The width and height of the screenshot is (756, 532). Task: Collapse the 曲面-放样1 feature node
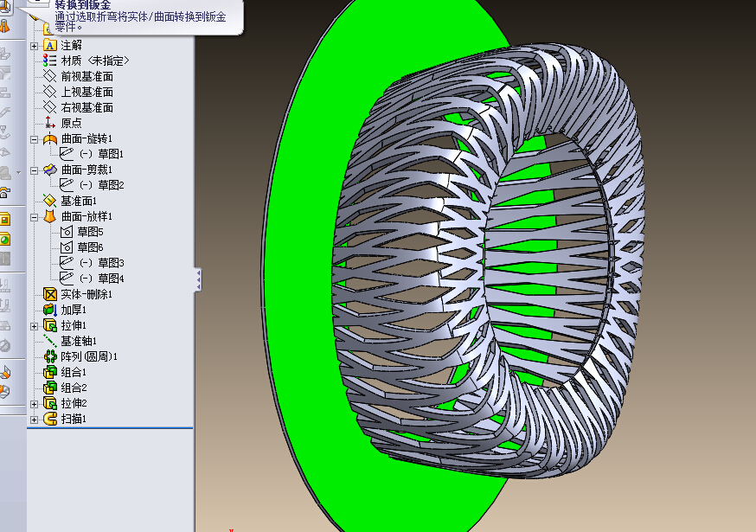[x=34, y=217]
